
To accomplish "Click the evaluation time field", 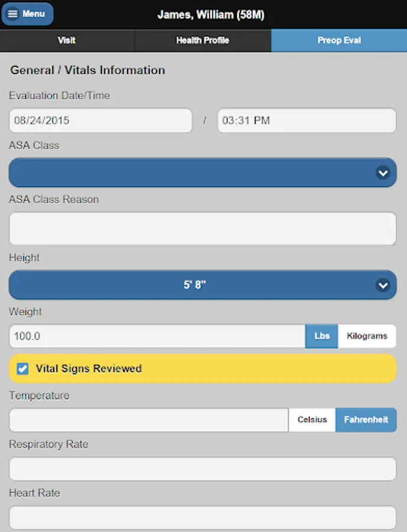I will pos(307,121).
